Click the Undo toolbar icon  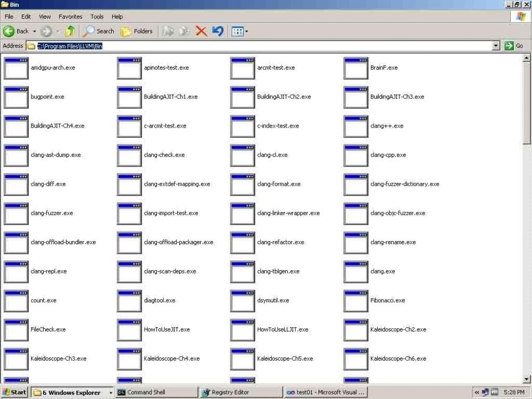[217, 31]
